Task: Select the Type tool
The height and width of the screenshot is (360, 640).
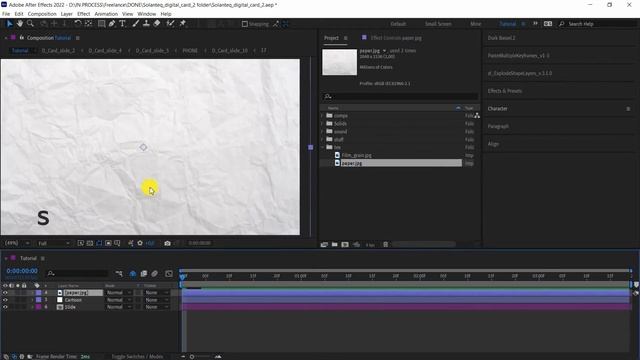Action: (x=122, y=24)
